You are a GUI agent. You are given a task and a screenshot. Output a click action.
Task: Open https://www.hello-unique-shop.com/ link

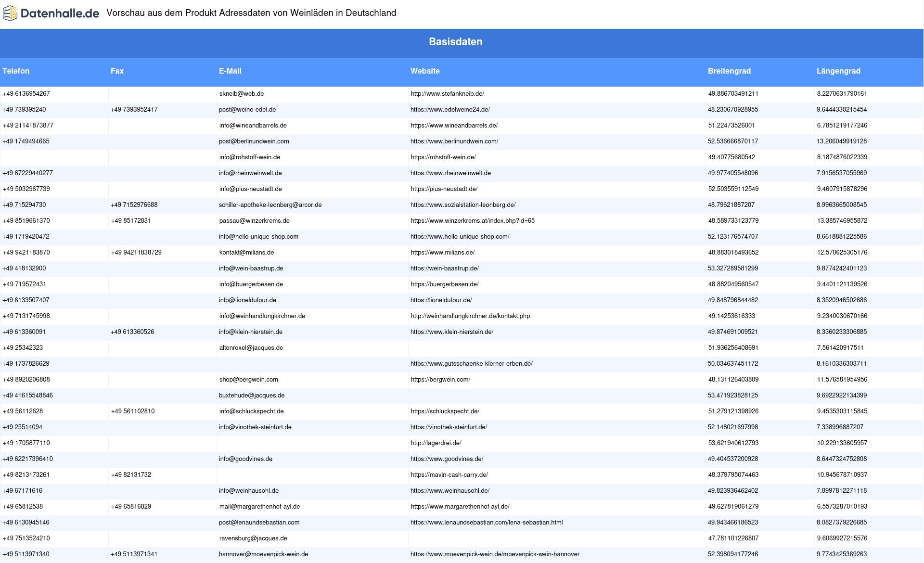click(460, 237)
